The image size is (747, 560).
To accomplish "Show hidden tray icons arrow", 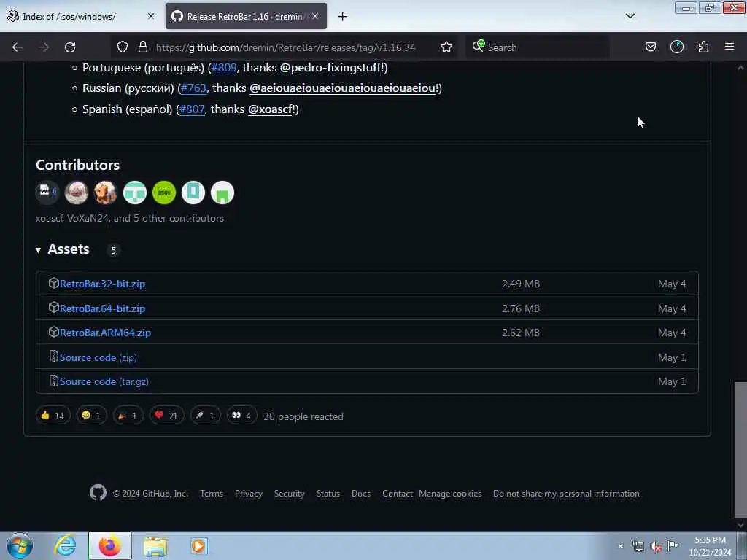I will pyautogui.click(x=620, y=546).
